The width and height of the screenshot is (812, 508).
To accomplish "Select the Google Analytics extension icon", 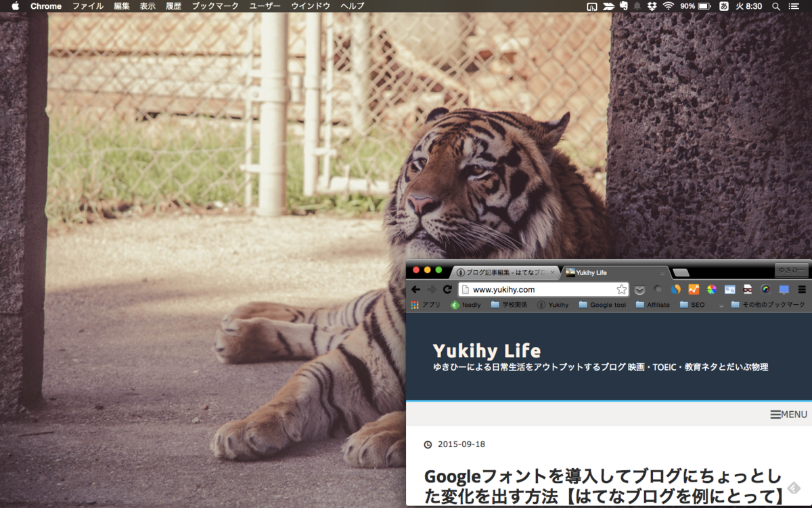I will [694, 289].
